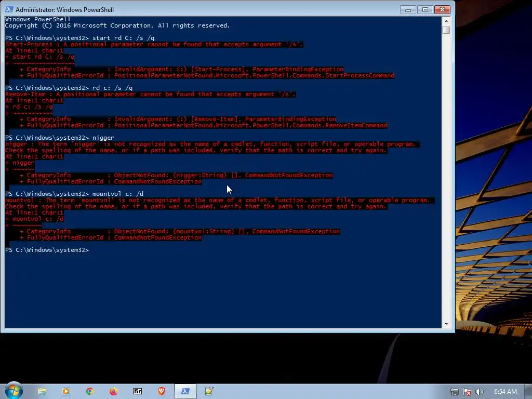This screenshot has height=399, width=532.
Task: Open Notepad++ from the taskbar
Action: tap(209, 392)
